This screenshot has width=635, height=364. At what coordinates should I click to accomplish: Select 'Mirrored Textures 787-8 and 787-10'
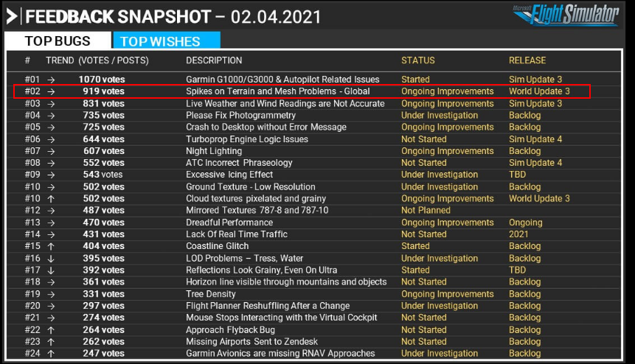coord(257,210)
